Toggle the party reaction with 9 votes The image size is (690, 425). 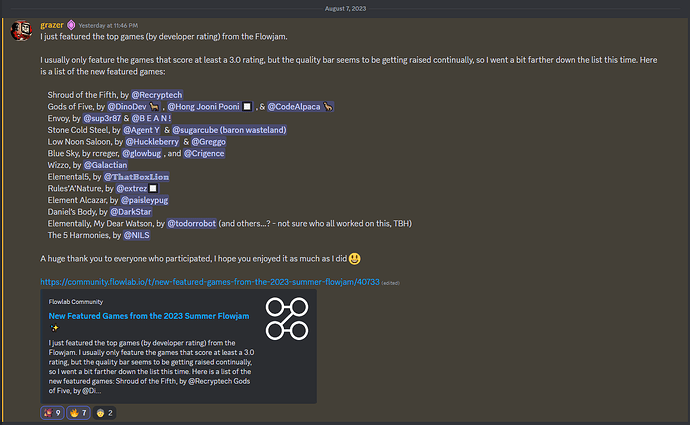(52, 413)
